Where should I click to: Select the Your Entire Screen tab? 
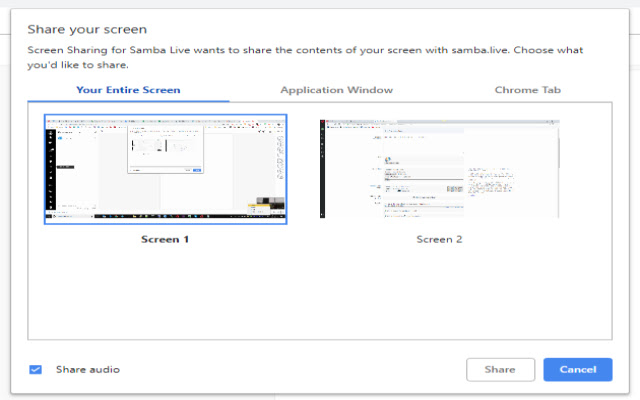(x=128, y=90)
